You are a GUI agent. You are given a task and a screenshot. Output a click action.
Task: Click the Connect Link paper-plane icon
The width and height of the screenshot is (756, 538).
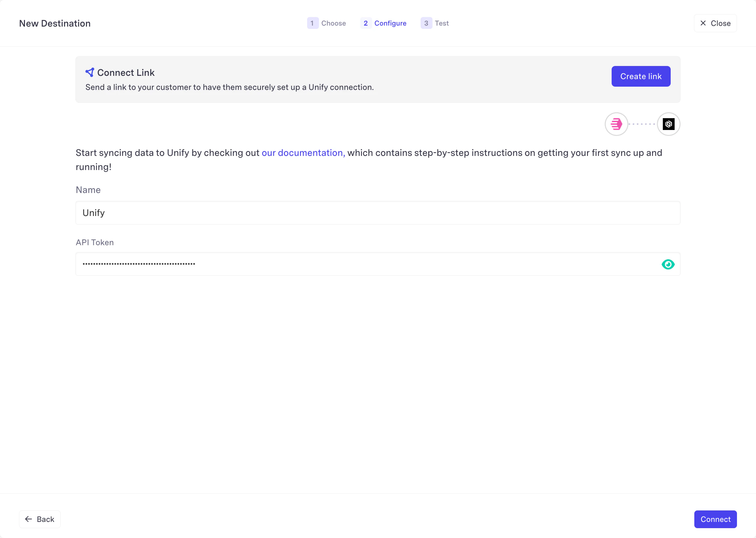point(90,72)
